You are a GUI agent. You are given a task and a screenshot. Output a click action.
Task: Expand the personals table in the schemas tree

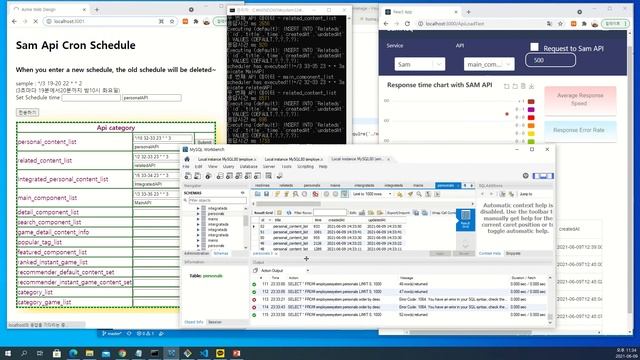click(x=198, y=213)
